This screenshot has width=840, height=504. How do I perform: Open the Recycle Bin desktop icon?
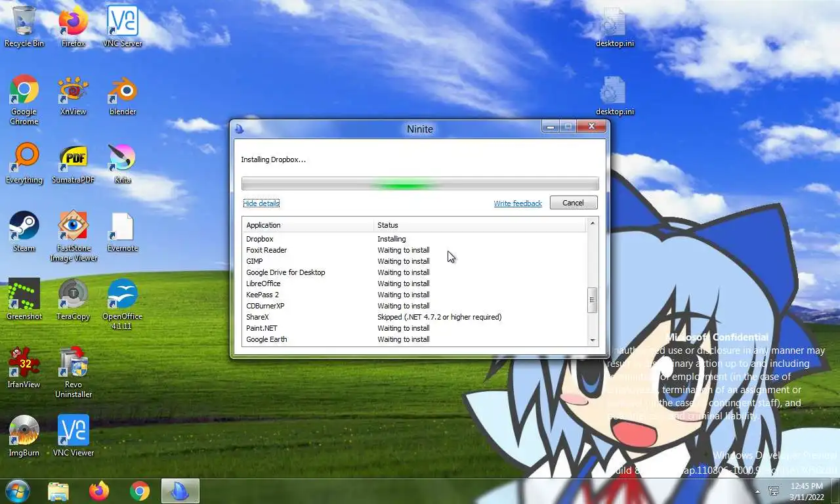coord(24,27)
